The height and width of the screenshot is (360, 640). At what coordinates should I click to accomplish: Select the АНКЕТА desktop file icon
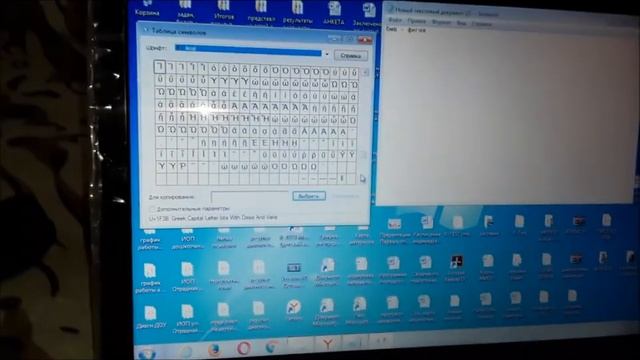(334, 13)
